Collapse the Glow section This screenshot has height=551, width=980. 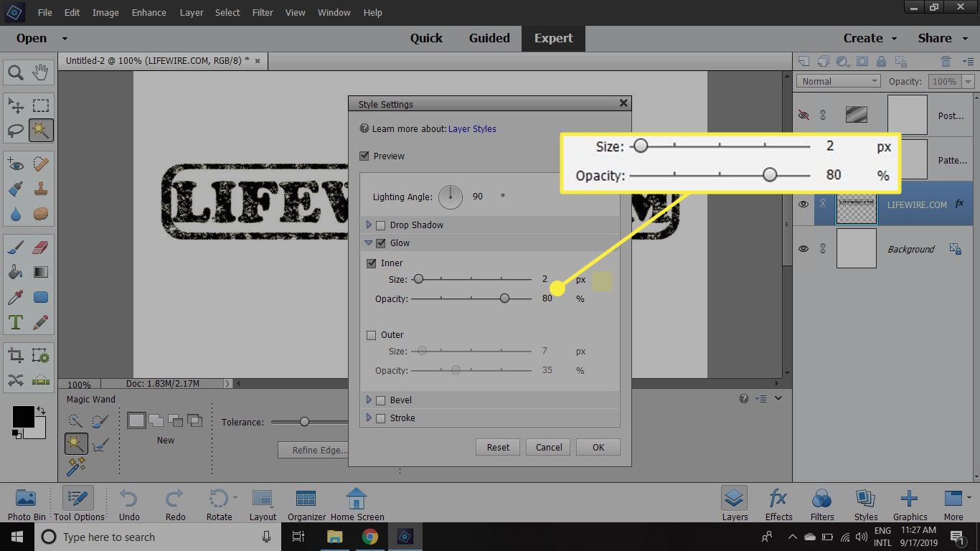(x=369, y=243)
